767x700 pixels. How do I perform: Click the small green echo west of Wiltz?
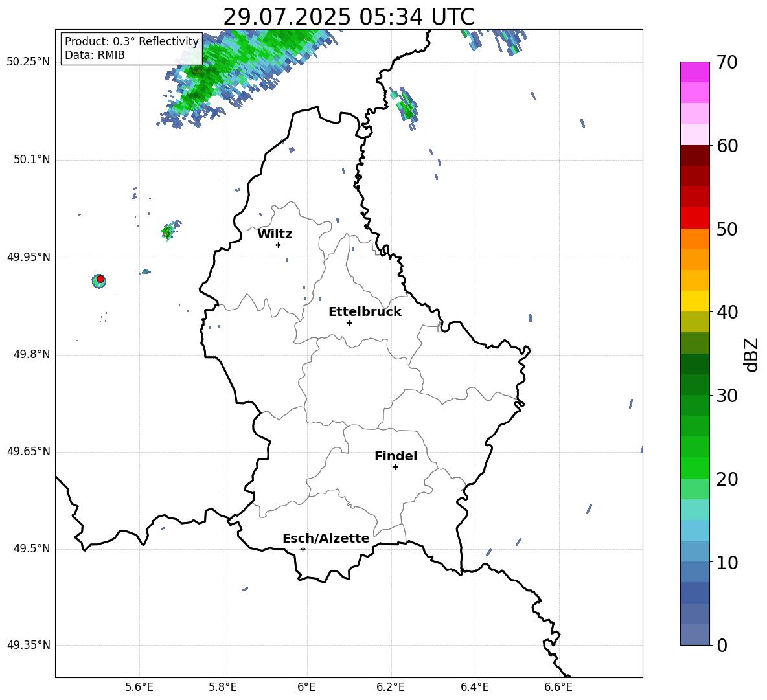pyautogui.click(x=170, y=231)
